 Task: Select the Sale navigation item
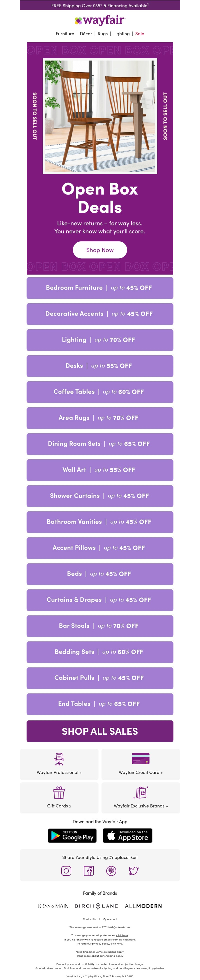click(x=139, y=34)
